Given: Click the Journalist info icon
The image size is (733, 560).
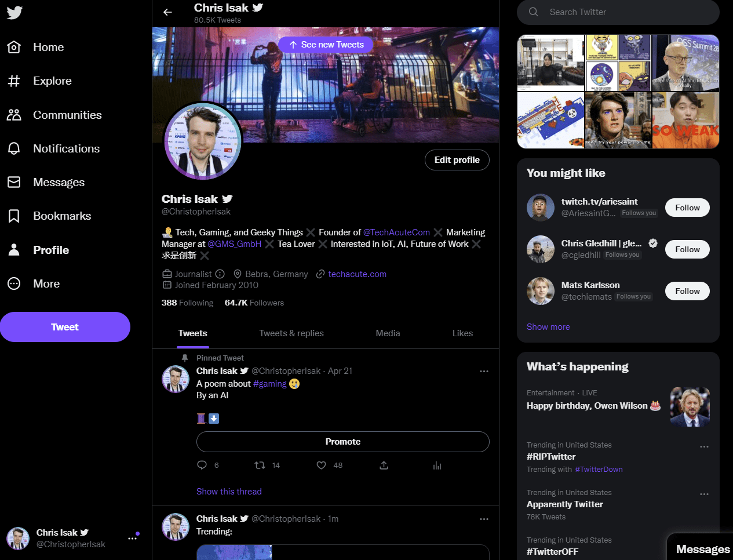Looking at the screenshot, I should click(x=220, y=274).
